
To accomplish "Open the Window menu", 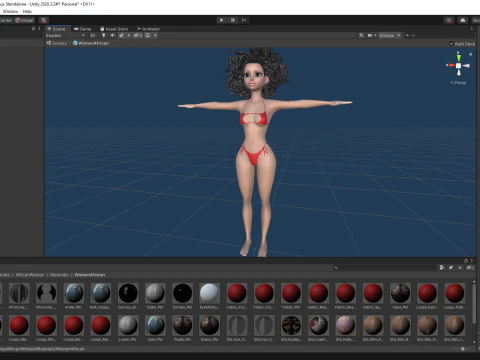I will (10, 11).
